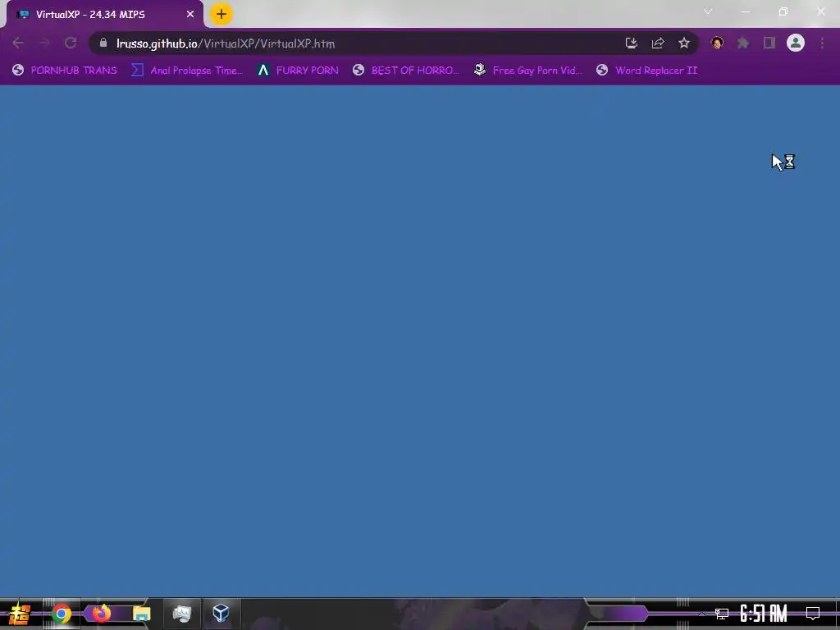Viewport: 840px width, 630px height.
Task: Share this page using the share icon
Action: [x=658, y=43]
